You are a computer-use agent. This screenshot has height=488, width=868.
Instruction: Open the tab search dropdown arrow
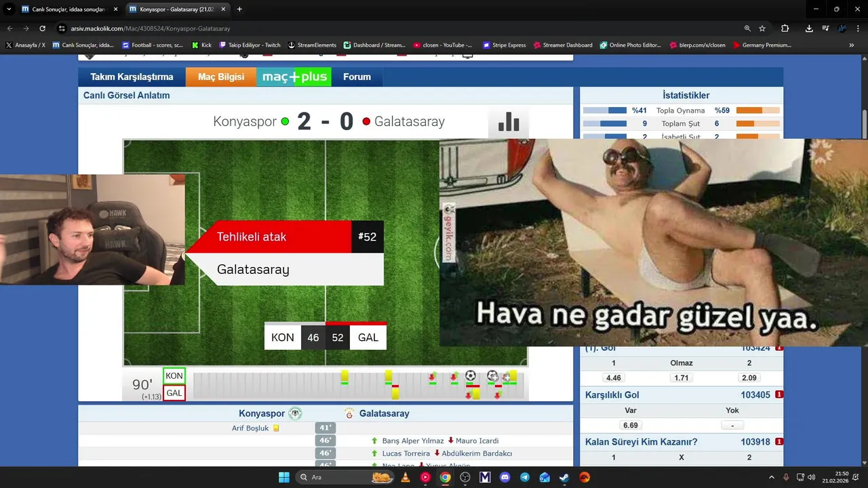pyautogui.click(x=9, y=9)
